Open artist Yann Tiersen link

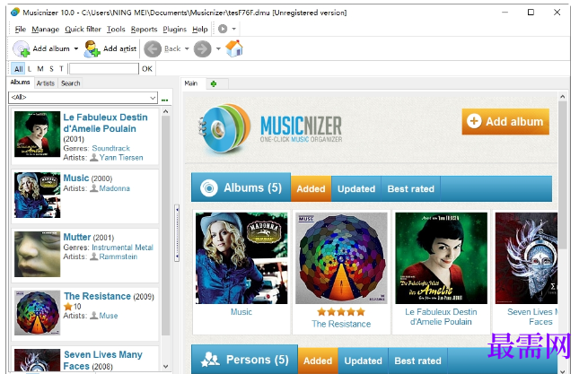[121, 157]
